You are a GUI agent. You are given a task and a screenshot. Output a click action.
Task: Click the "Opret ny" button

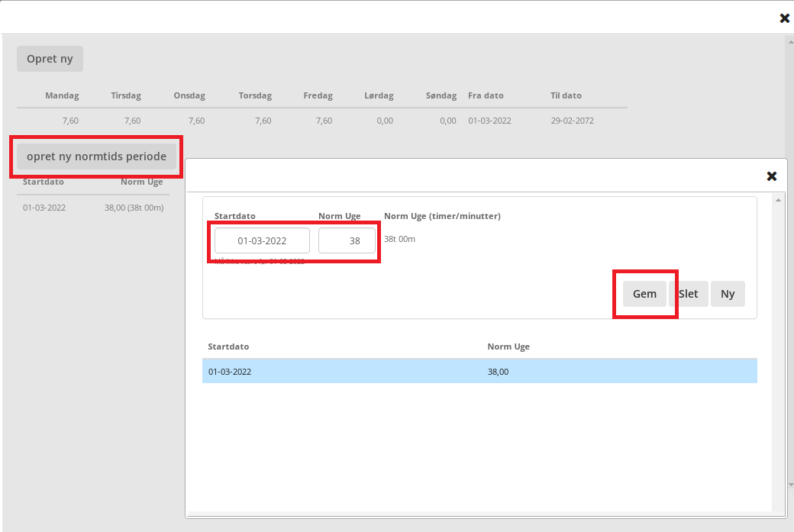(50, 59)
